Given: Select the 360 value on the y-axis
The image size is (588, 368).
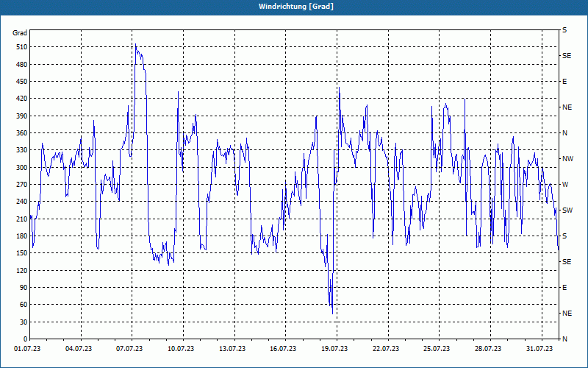Looking at the screenshot, I should pos(22,133).
